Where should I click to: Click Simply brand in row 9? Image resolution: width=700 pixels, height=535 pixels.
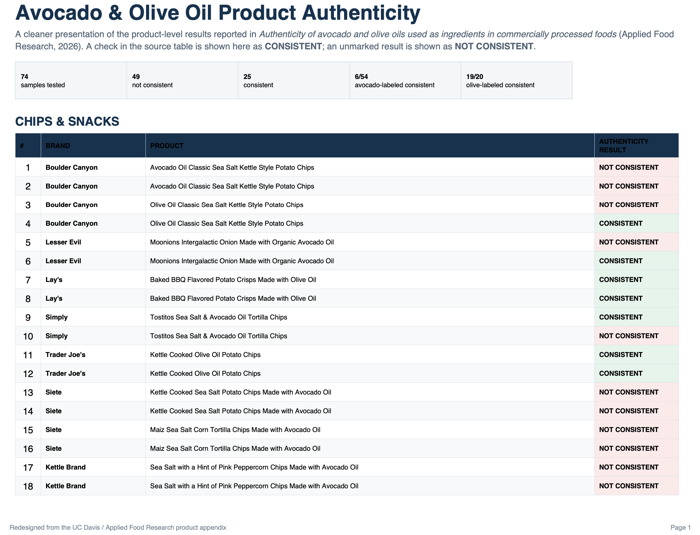coord(57,317)
